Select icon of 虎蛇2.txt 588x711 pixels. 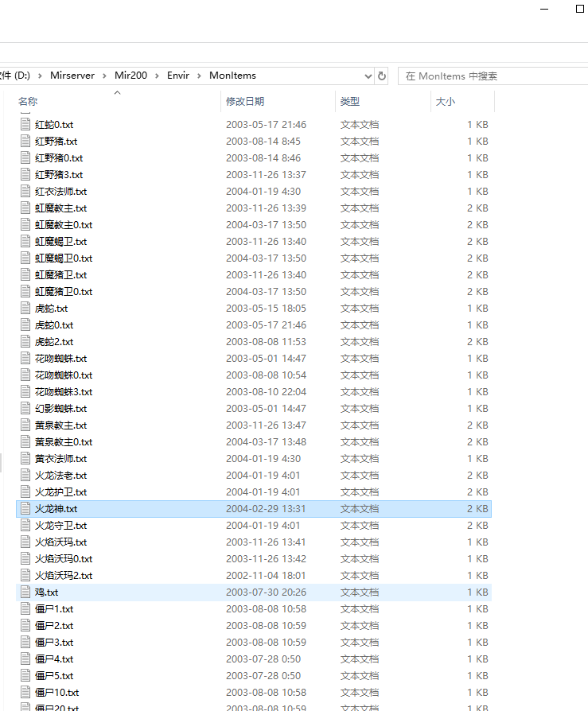pos(26,342)
